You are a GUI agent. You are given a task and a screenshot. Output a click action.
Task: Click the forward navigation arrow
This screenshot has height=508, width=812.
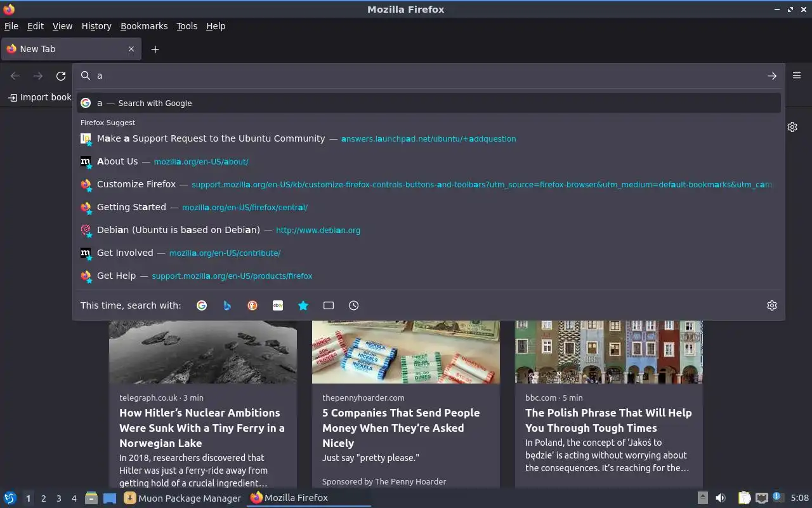tap(38, 76)
